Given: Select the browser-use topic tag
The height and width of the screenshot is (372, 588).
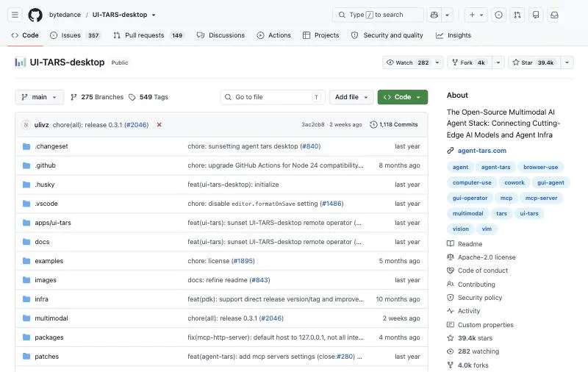Looking at the screenshot, I should point(540,167).
